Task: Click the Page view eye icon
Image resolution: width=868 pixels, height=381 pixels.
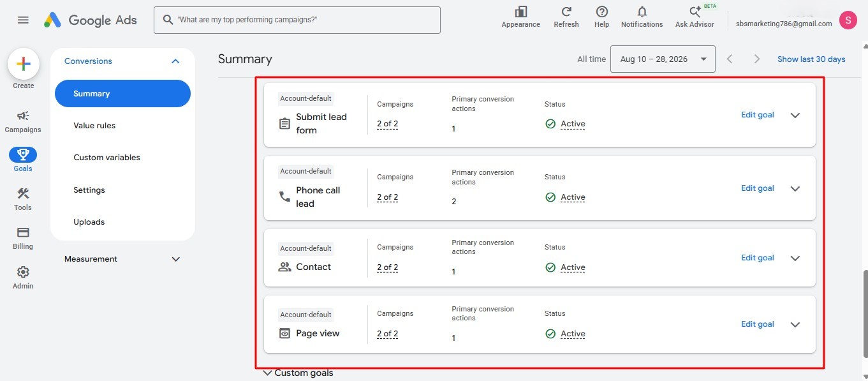Action: (x=284, y=333)
